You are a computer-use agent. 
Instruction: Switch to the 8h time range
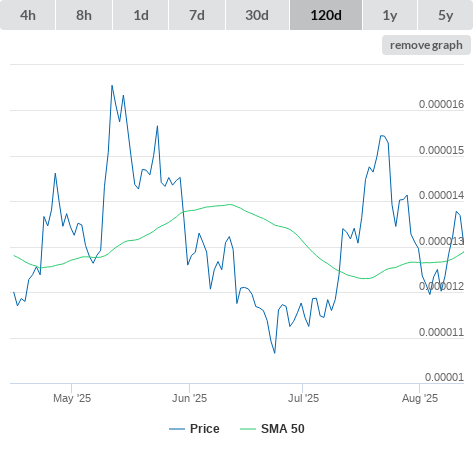[x=84, y=15]
